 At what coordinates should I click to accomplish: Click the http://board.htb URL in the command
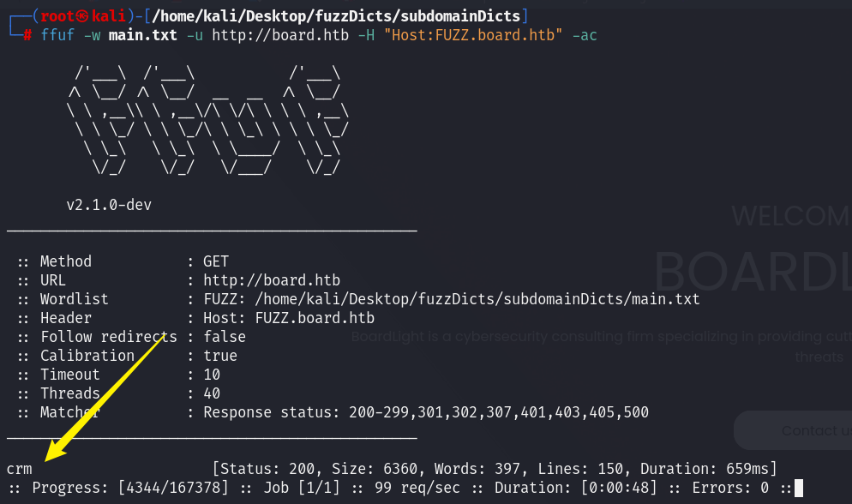click(279, 35)
